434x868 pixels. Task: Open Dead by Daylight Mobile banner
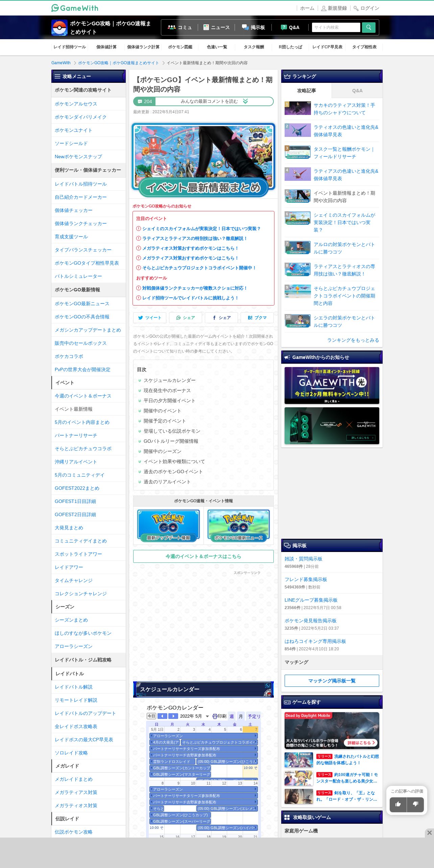point(332,730)
